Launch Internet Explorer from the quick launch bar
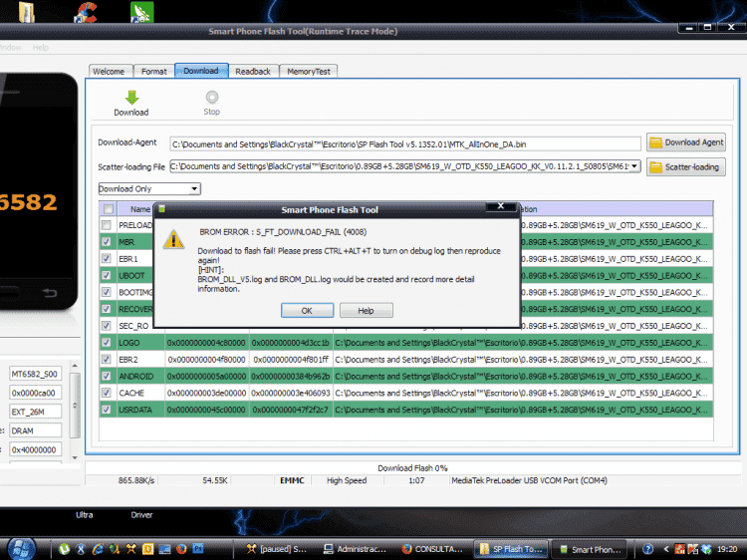This screenshot has width=747, height=560. point(98,549)
